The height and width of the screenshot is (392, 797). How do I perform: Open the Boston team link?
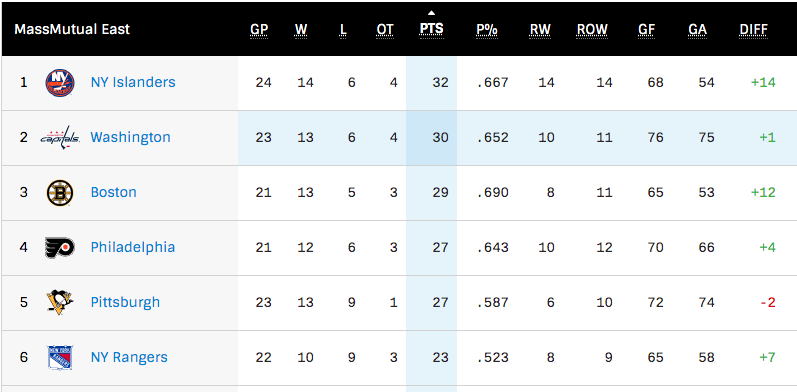coord(114,192)
